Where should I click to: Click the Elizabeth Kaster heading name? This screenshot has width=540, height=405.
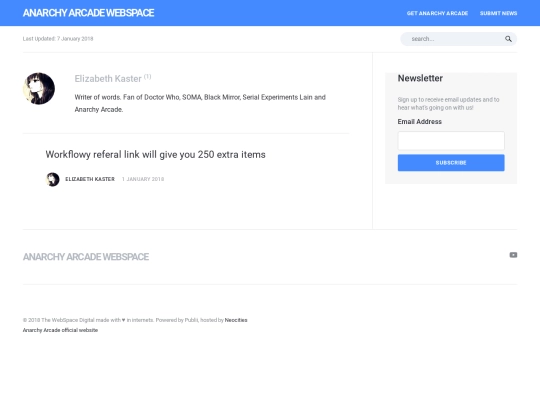pyautogui.click(x=108, y=79)
